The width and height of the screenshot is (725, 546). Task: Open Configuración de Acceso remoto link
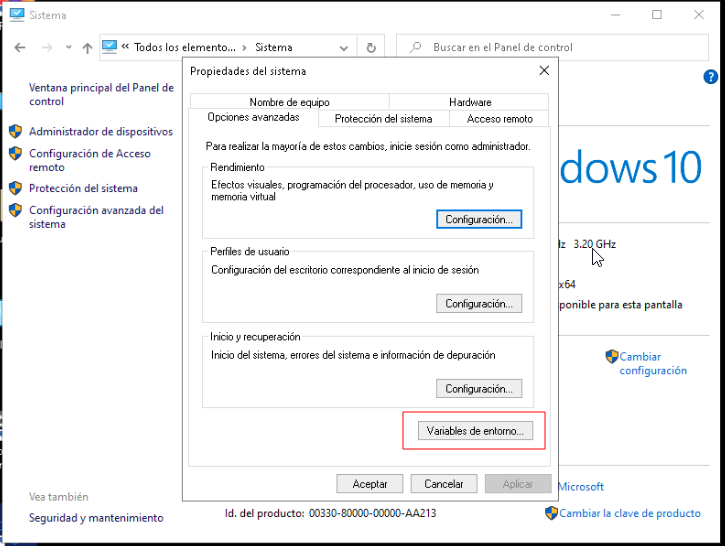pyautogui.click(x=90, y=160)
